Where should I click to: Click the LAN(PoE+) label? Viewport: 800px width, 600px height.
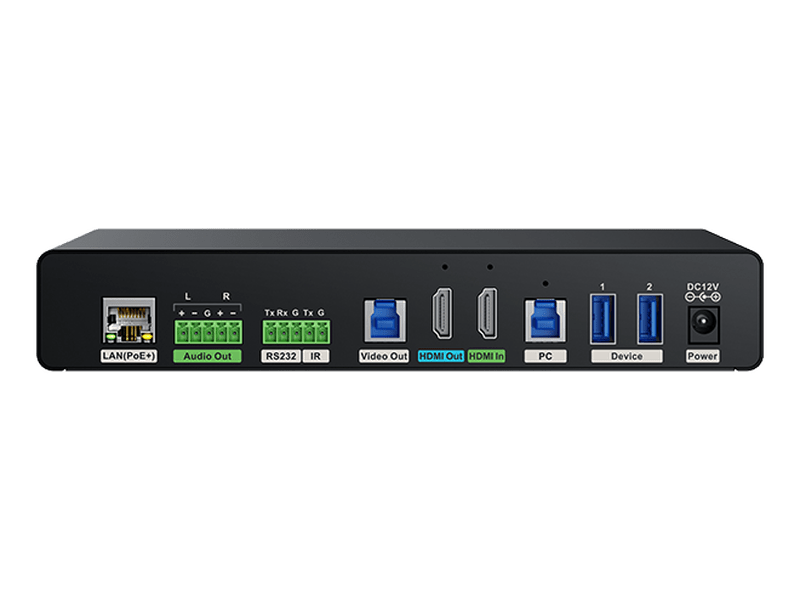click(x=129, y=356)
